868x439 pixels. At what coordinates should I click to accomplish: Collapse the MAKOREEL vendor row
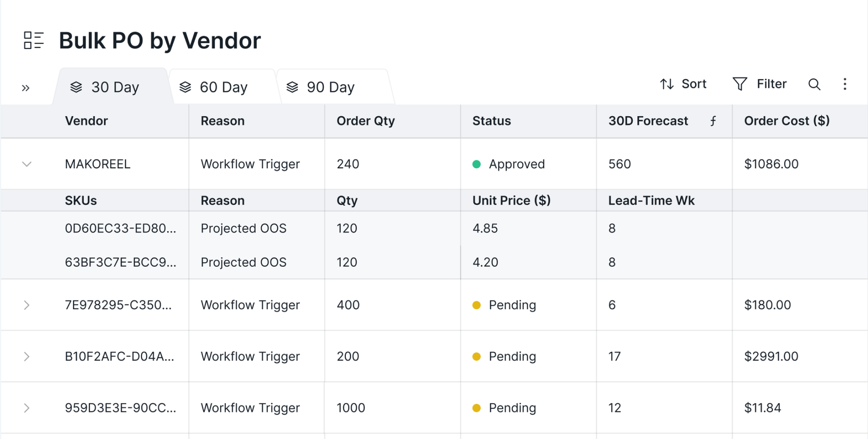tap(27, 164)
